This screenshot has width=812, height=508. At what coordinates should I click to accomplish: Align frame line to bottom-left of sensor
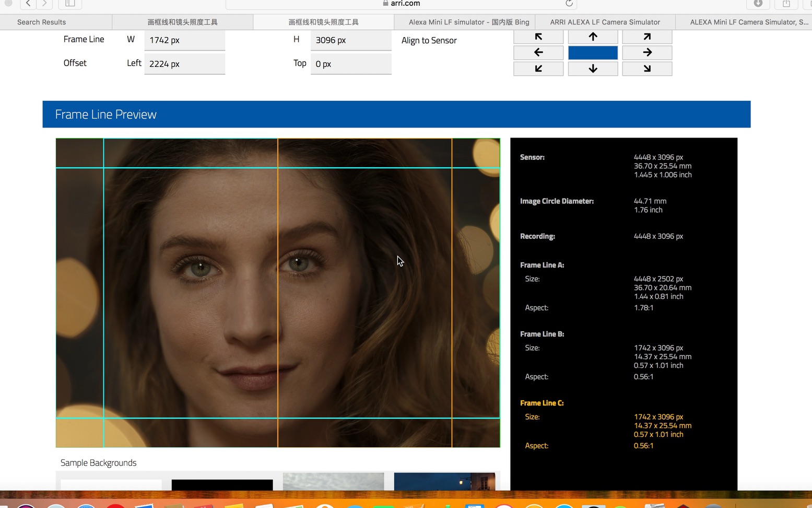tap(538, 68)
